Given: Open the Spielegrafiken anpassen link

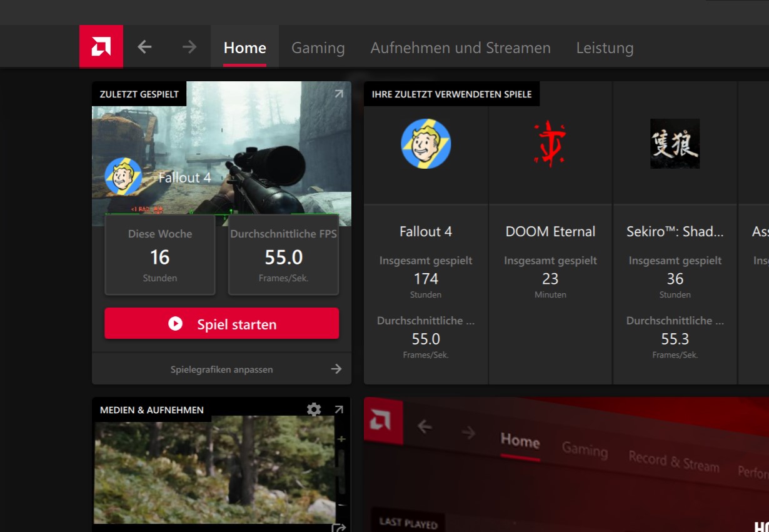Looking at the screenshot, I should click(x=222, y=369).
